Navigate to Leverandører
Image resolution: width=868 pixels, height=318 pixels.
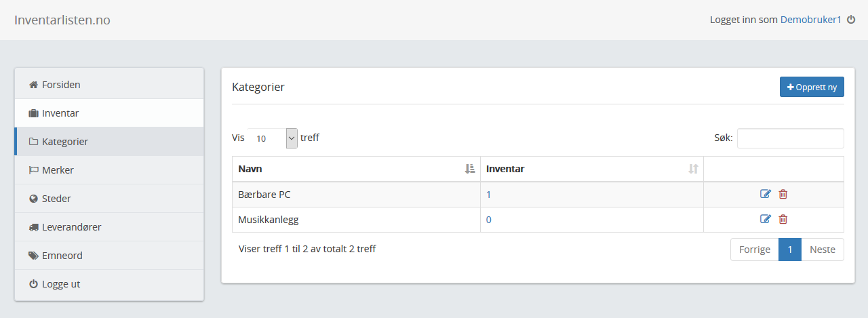click(109, 227)
